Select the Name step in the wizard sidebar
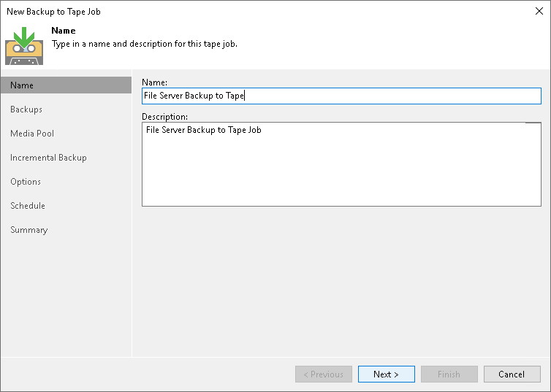The width and height of the screenshot is (551, 392). 22,85
